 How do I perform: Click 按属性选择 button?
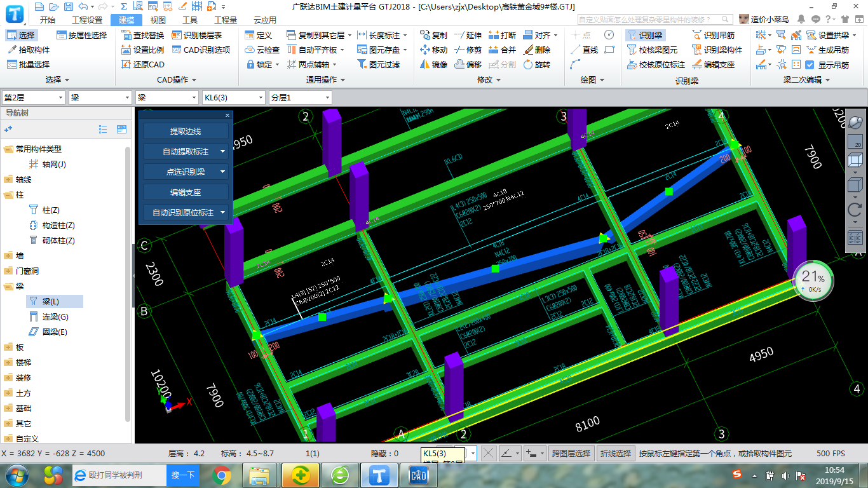tap(82, 35)
